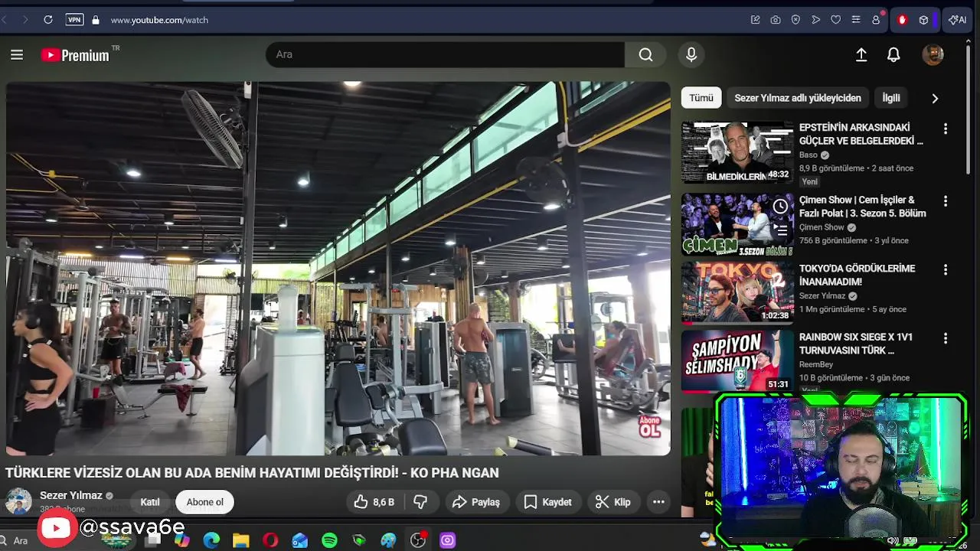Open Microsoft Edge from the taskbar
Viewport: 980px width, 551px height.
211,540
